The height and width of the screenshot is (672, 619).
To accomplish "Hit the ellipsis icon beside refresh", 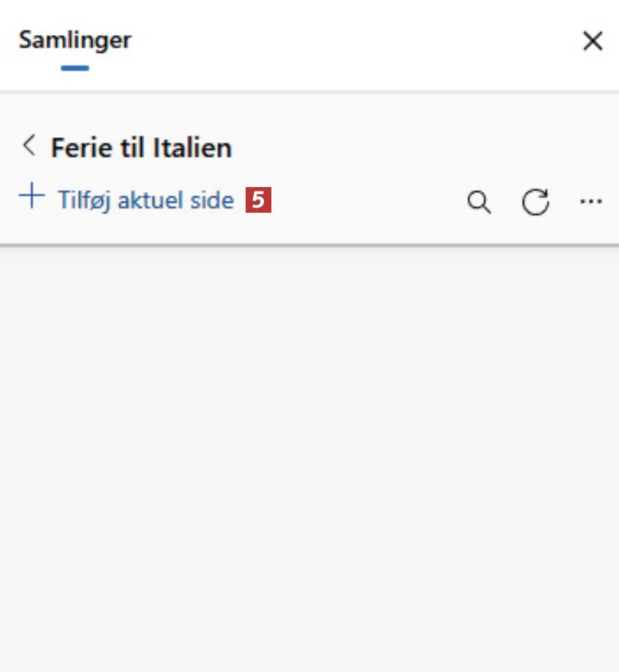I will click(590, 202).
